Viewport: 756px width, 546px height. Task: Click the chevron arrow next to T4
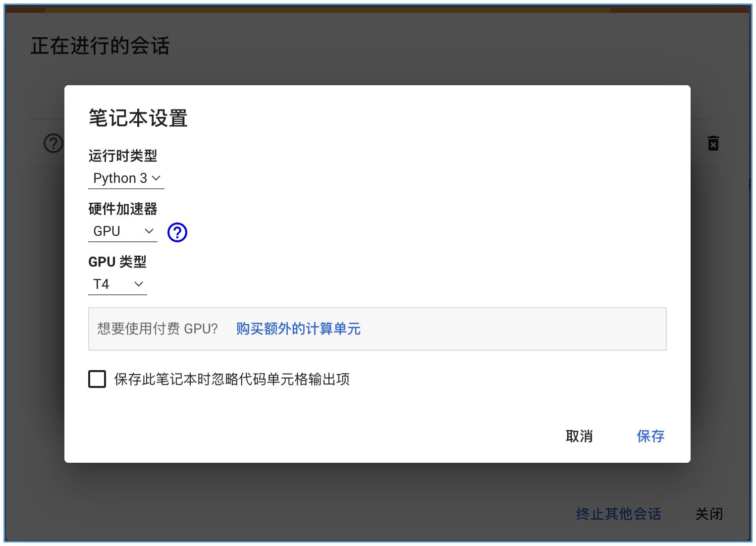139,284
